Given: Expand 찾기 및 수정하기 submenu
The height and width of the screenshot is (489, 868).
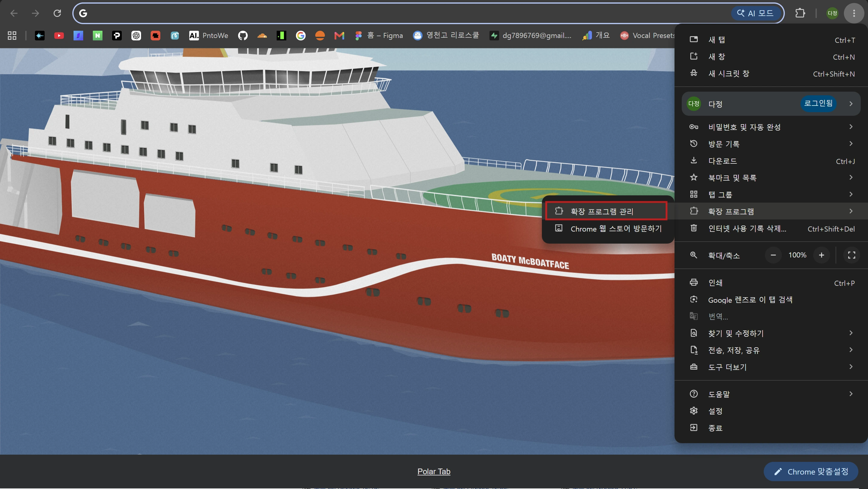Looking at the screenshot, I should click(x=771, y=333).
